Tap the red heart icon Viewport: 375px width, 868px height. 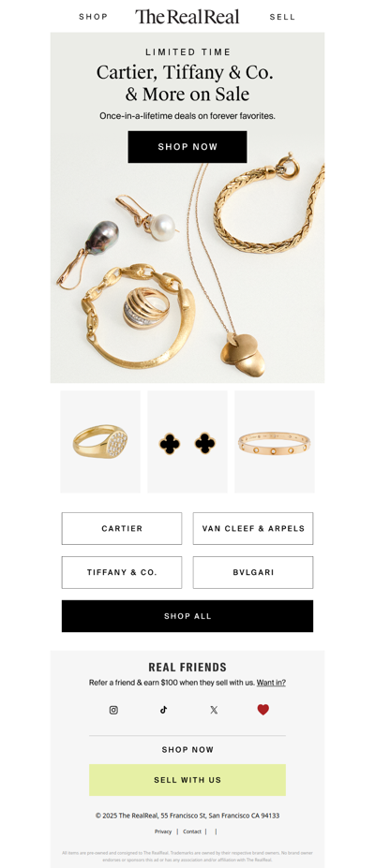263,710
